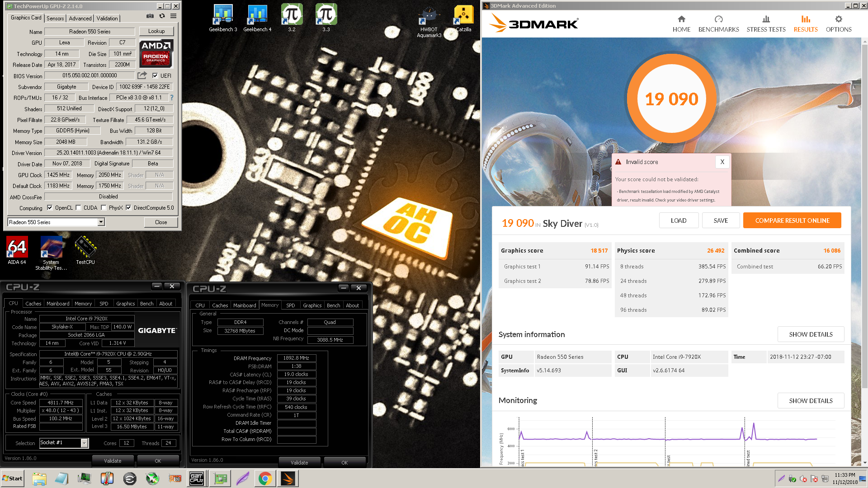Viewport: 868px width, 488px height.
Task: Open 3DMark OPTIONS gear
Action: tap(839, 24)
